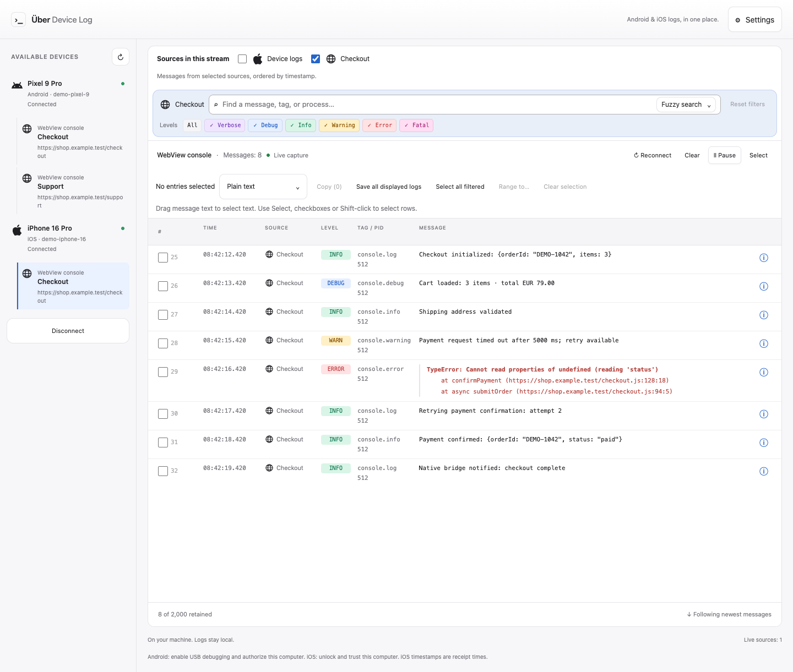The width and height of the screenshot is (793, 672).
Task: Click Reset filters
Action: (x=747, y=104)
